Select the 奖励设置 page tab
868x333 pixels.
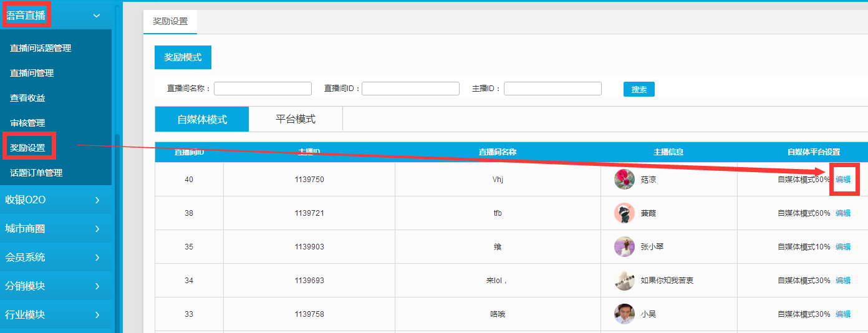(x=170, y=21)
